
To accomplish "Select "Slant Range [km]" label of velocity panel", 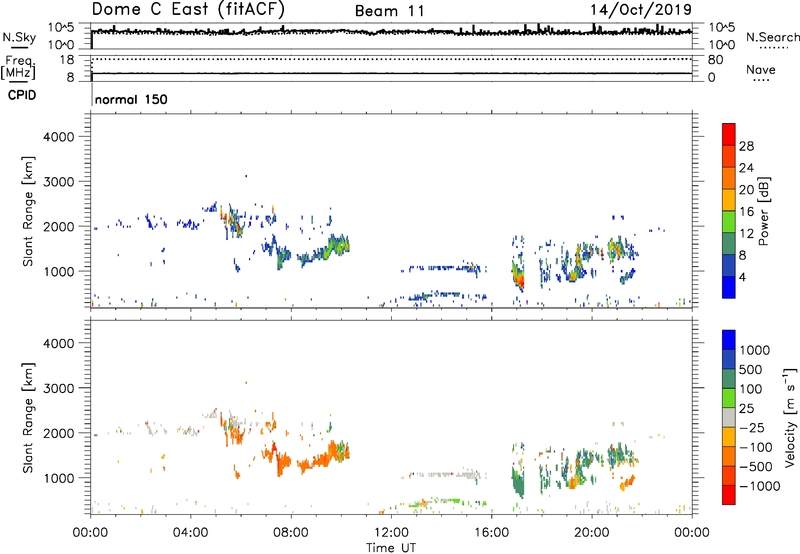I will pyautogui.click(x=28, y=418).
